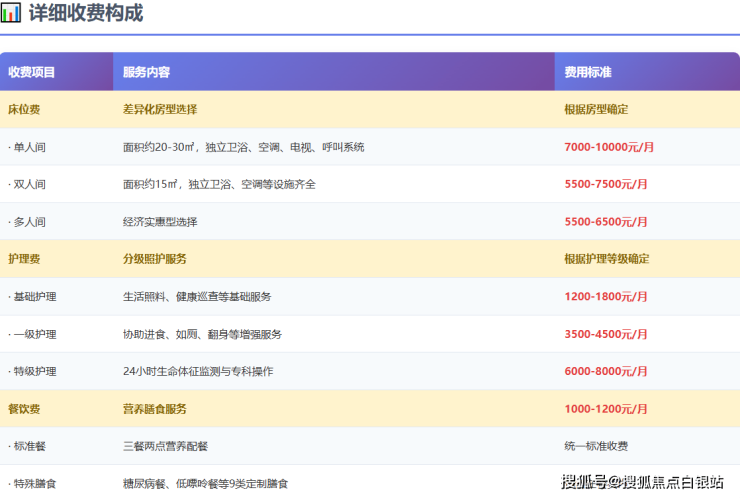This screenshot has width=740, height=498.
Task: Click the 费用标准 column header
Action: (x=588, y=72)
